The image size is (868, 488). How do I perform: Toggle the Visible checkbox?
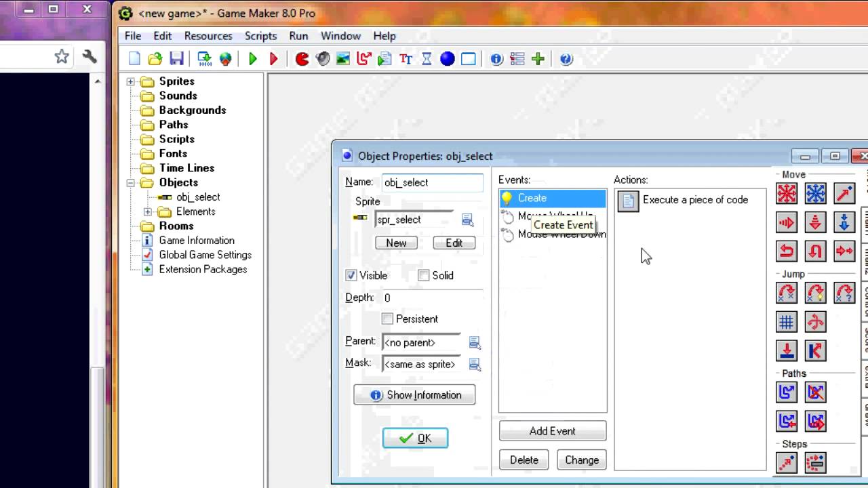pos(351,275)
